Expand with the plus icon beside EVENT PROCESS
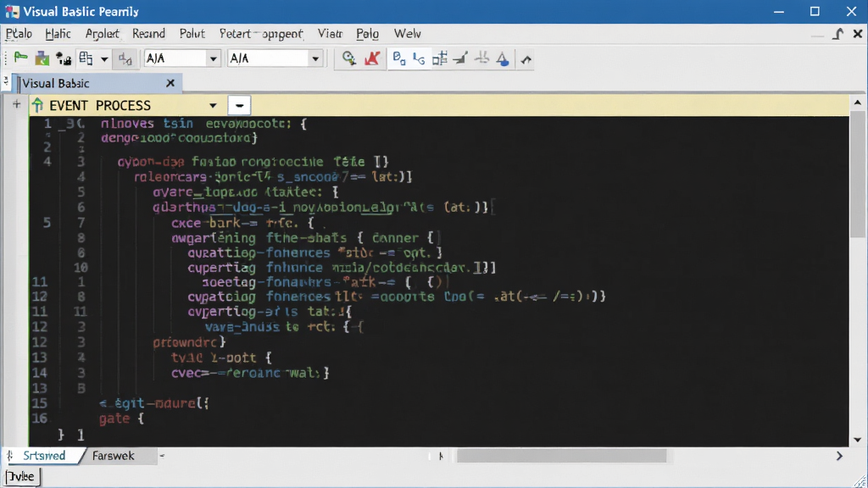The height and width of the screenshot is (488, 868). pos(17,104)
